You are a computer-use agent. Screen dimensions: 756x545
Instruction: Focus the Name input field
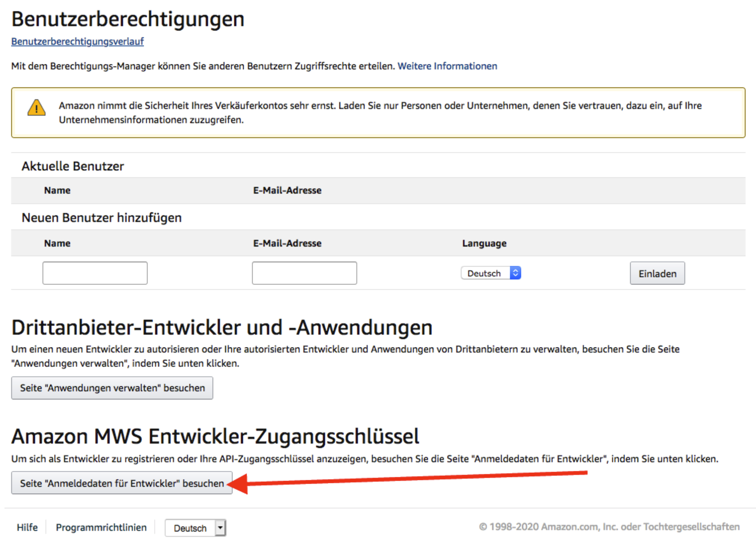(x=95, y=273)
